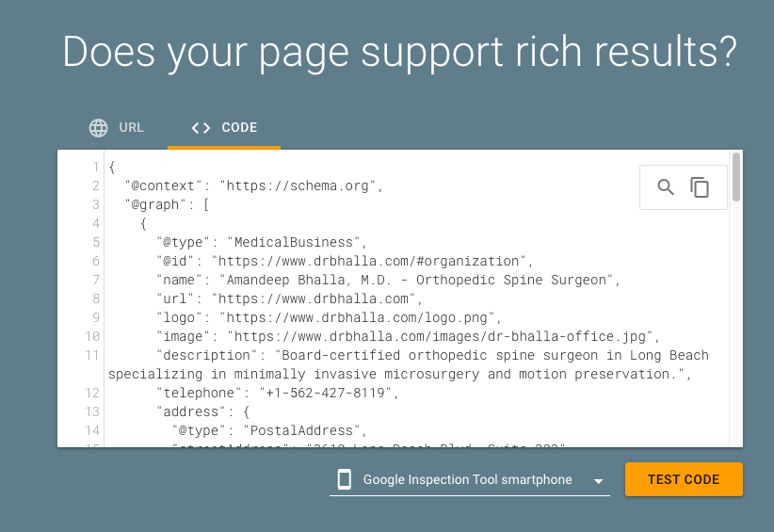Click the page heading about rich results

[x=399, y=52]
